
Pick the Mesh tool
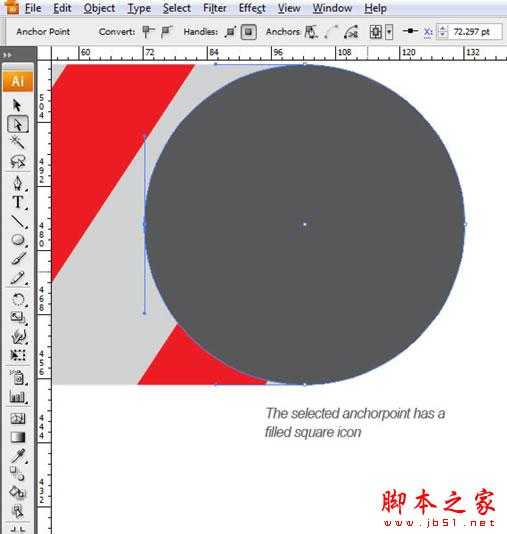18,418
